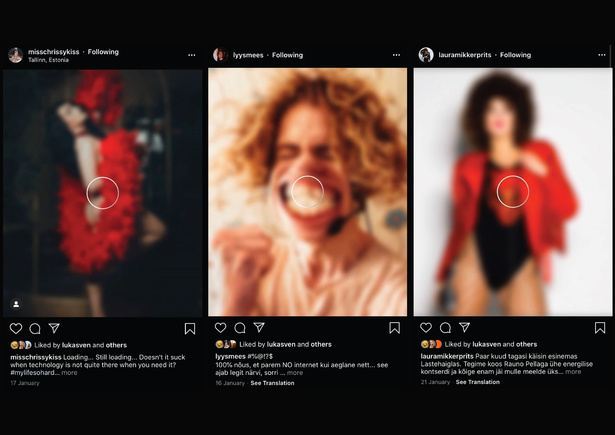This screenshot has width=615, height=435.
Task: Like the lauramikkerprits post with heart icon
Action: [426, 327]
